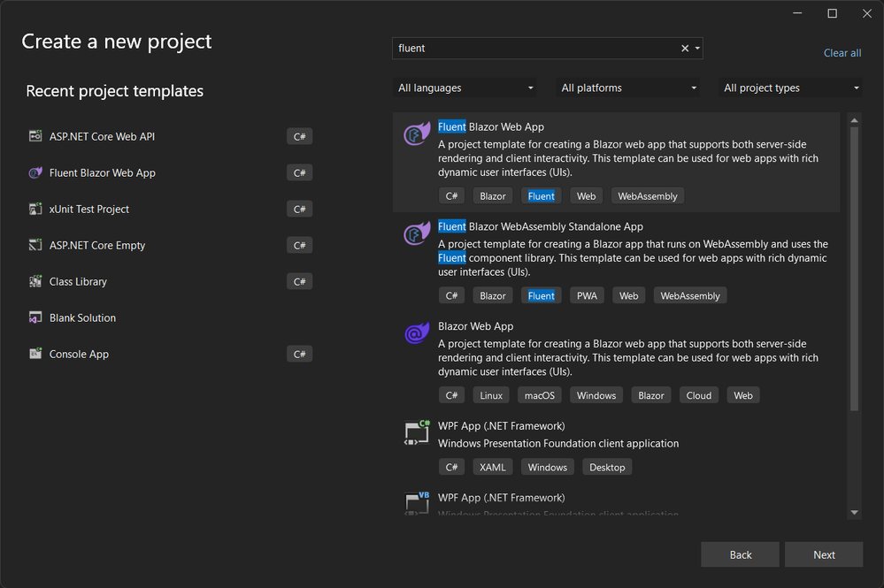
Task: Click the Console App recent template icon
Action: click(x=35, y=354)
